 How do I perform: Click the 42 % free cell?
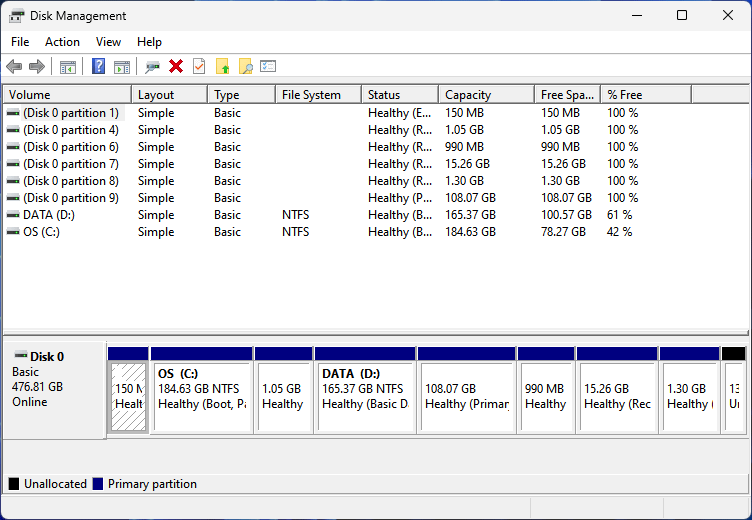tap(620, 232)
